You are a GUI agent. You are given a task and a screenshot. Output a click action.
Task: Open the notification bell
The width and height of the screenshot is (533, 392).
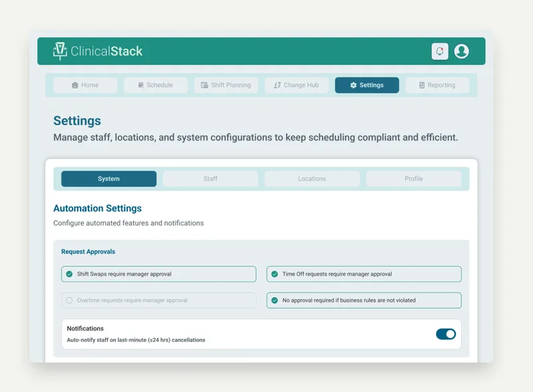click(x=440, y=51)
